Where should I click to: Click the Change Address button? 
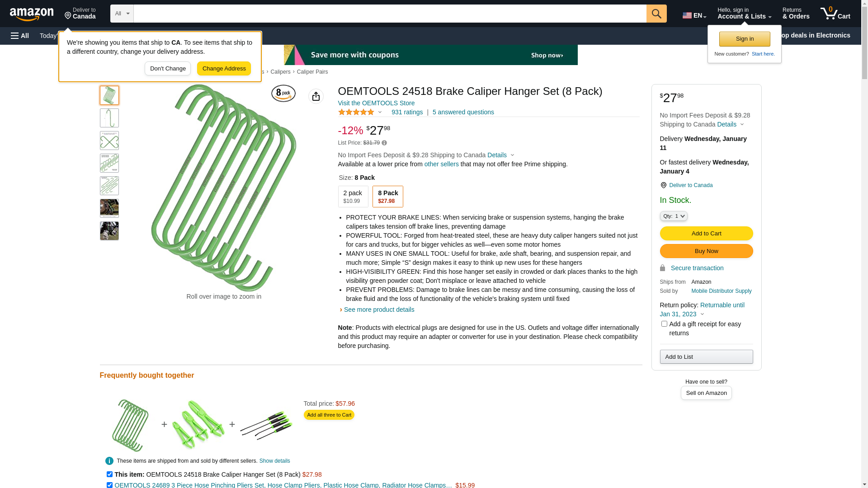click(224, 69)
